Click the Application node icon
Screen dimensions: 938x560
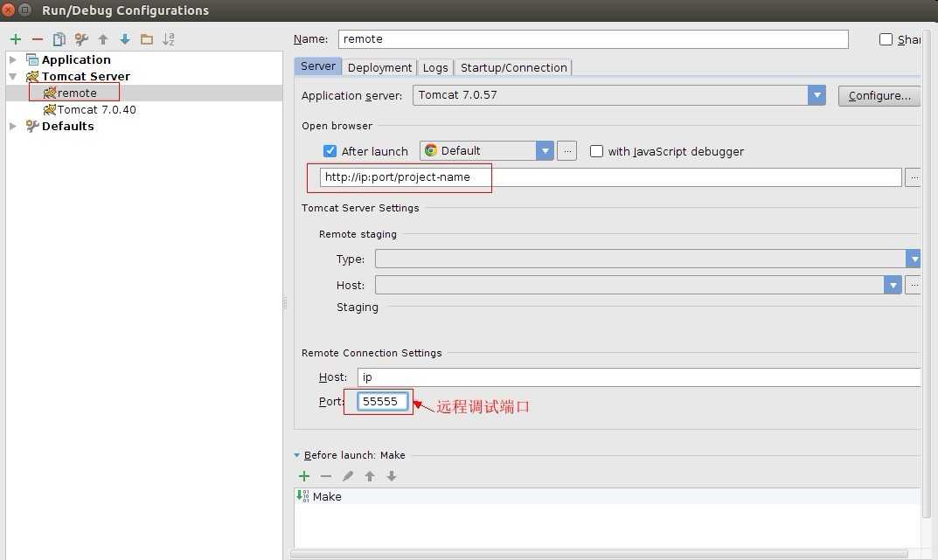[32, 59]
